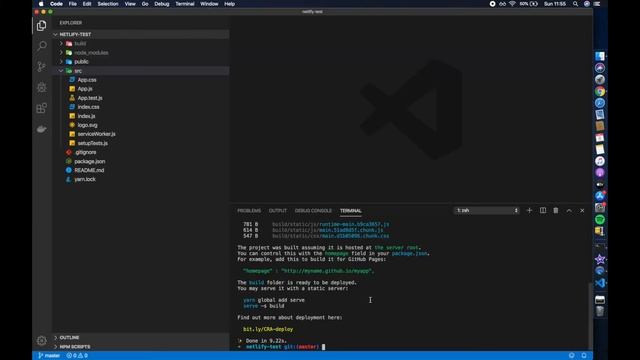This screenshot has width=640, height=360.
Task: Open the Terminal menu in menu bar
Action: pyautogui.click(x=185, y=4)
